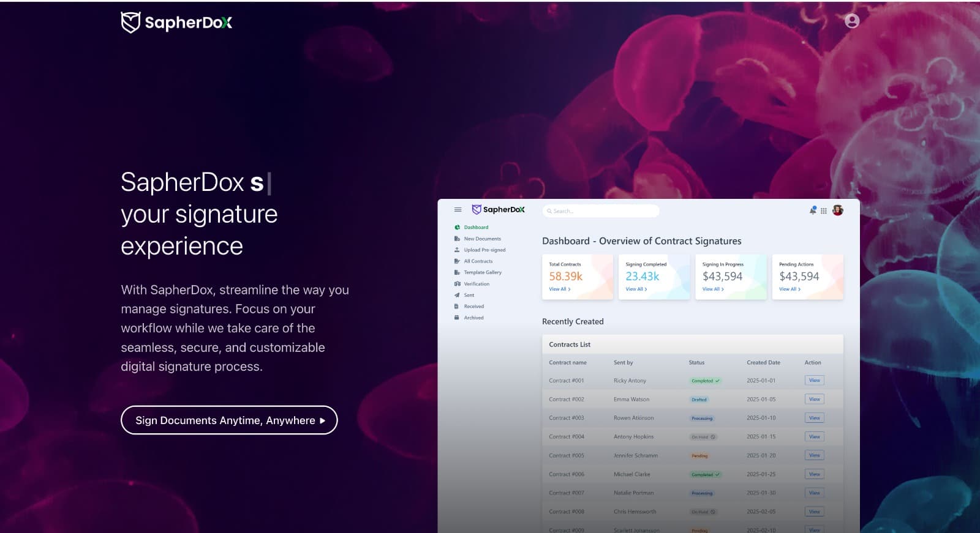Click the On Hold status badge for Contract #008

point(703,512)
